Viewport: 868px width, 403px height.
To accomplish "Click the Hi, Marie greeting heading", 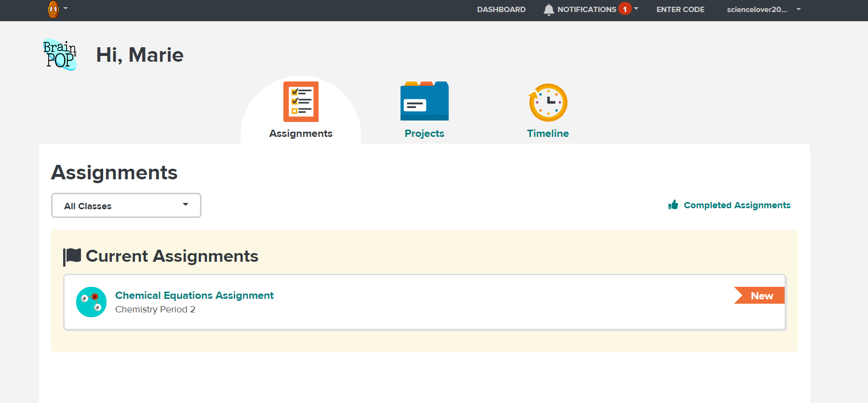I will 140,55.
